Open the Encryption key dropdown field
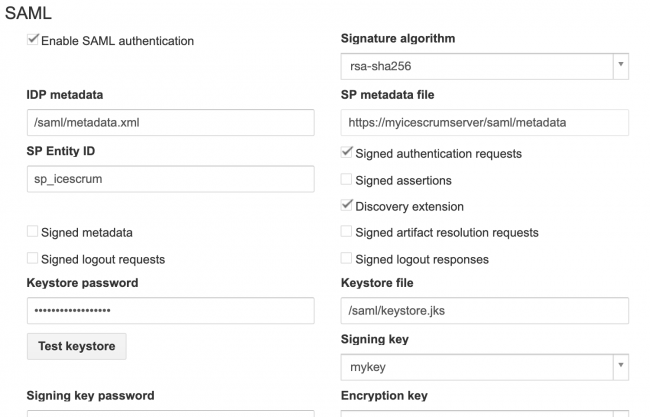Viewport: 650px width, 417px height. click(x=484, y=413)
